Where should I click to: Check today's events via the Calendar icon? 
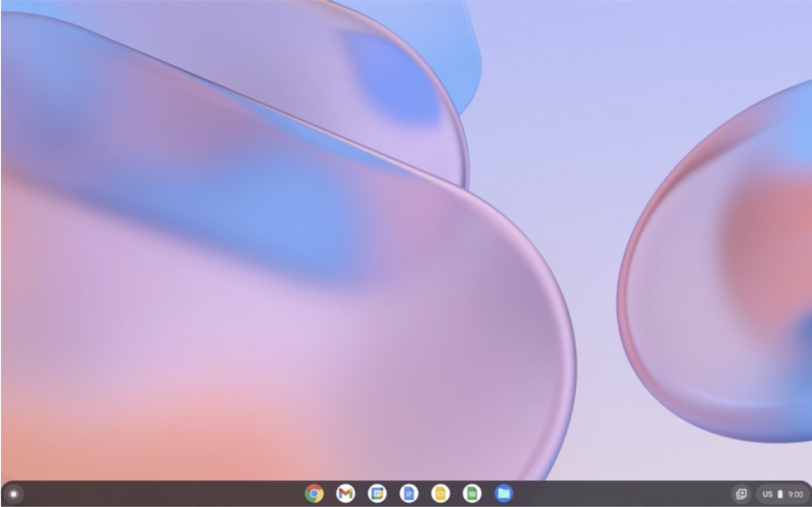(x=378, y=493)
